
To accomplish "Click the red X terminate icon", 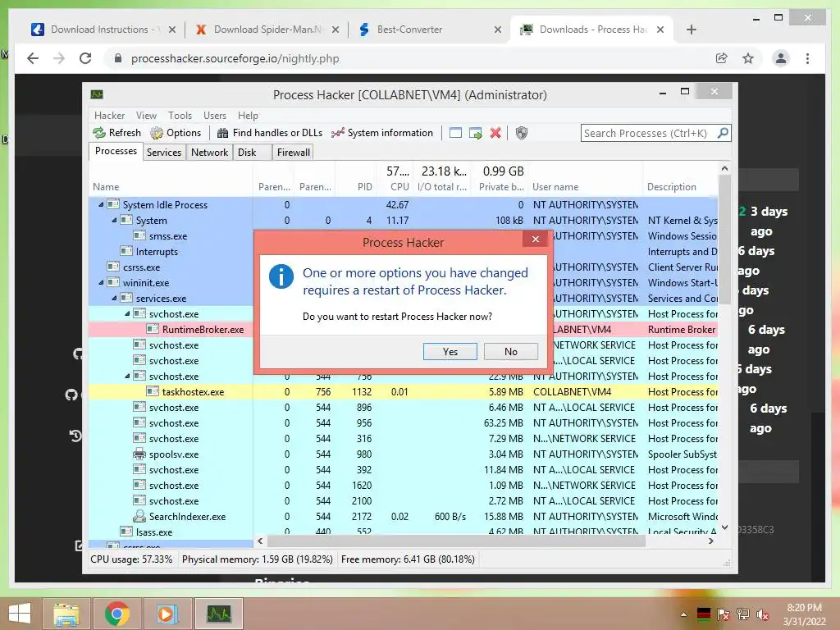I will pos(495,133).
